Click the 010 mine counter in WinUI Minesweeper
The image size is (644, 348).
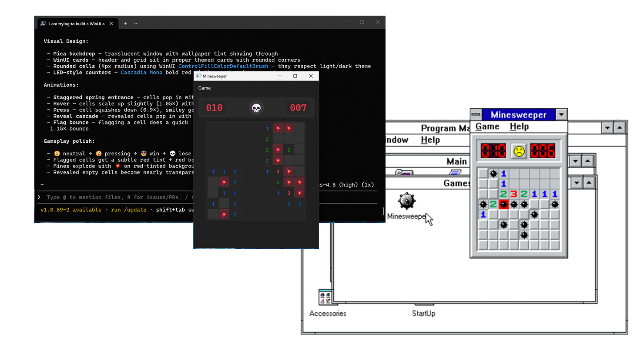214,107
